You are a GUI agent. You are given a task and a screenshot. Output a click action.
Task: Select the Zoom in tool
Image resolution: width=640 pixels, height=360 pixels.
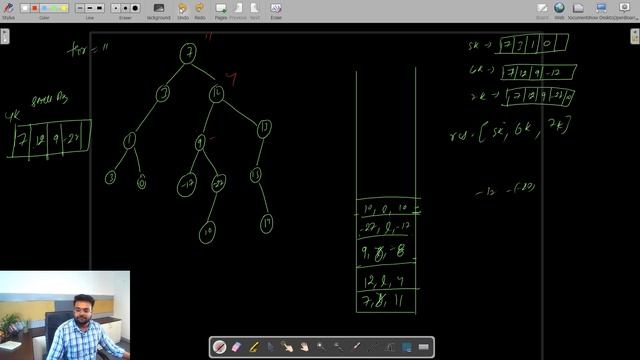click(322, 347)
